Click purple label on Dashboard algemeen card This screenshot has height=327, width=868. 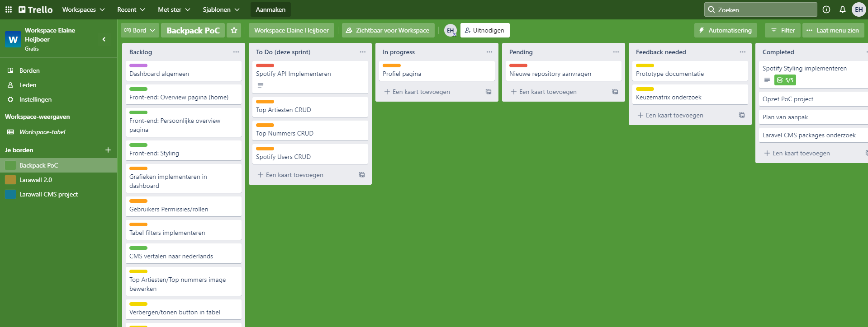138,65
